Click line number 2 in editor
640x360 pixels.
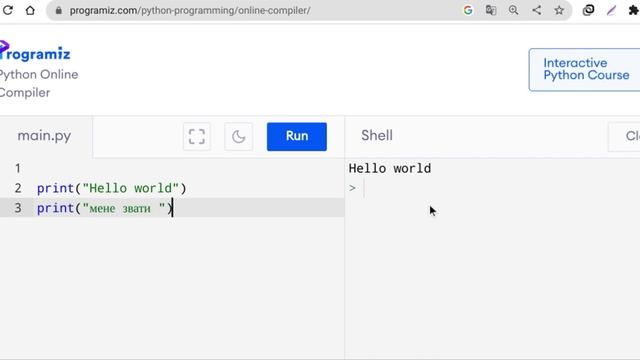pyautogui.click(x=18, y=188)
